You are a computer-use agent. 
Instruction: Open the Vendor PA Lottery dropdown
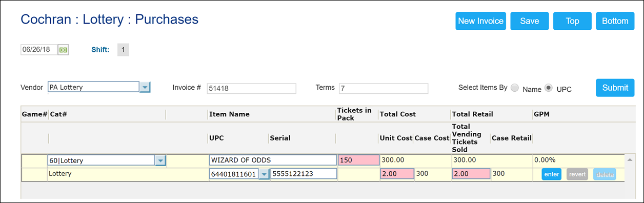pos(145,87)
